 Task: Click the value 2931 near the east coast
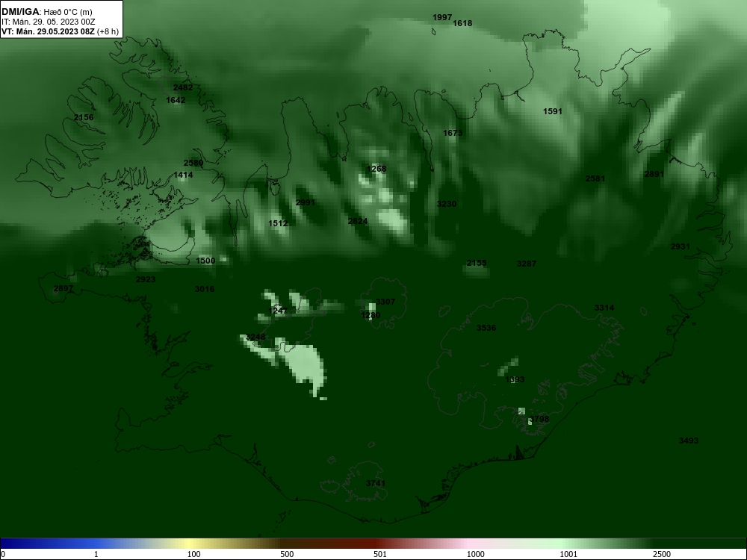(x=681, y=246)
